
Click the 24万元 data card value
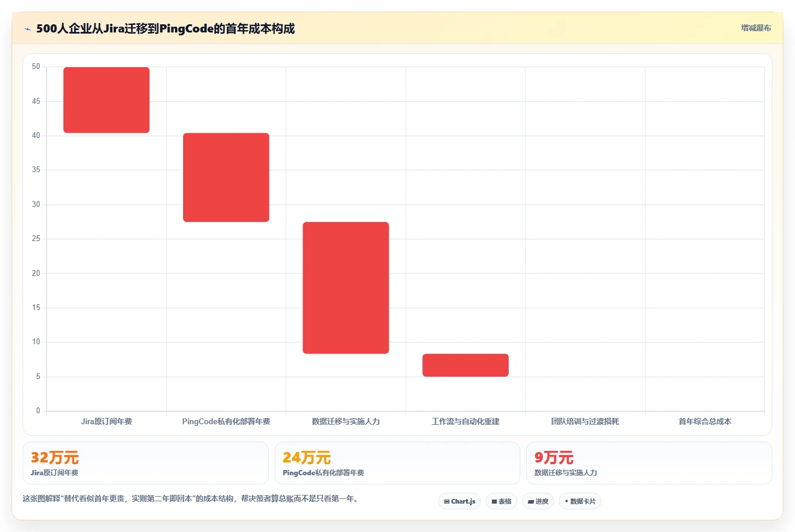[307, 458]
